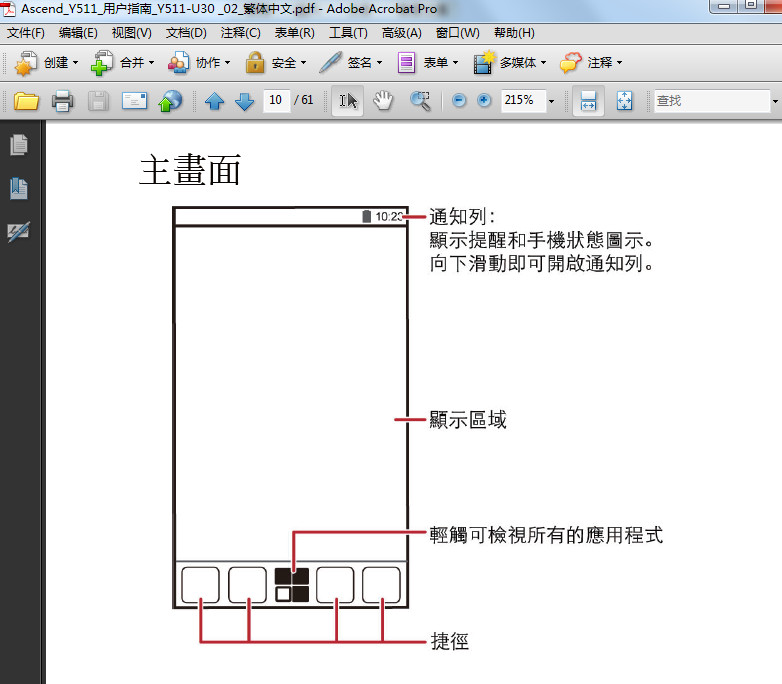Maximize the Acrobat window
This screenshot has width=782, height=684.
750,5
